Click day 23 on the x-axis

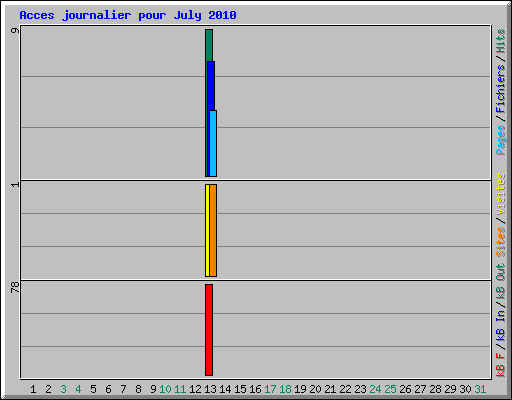pyautogui.click(x=360, y=389)
